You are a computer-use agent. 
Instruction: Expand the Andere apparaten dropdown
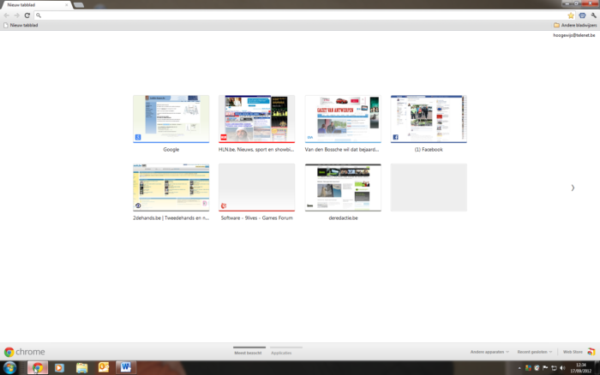(x=489, y=352)
